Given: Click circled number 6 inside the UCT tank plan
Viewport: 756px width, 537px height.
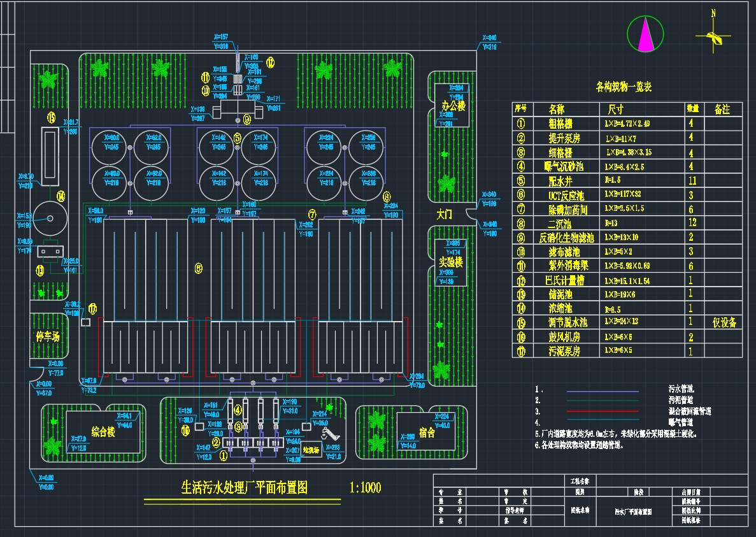Looking at the screenshot, I should pos(199,269).
